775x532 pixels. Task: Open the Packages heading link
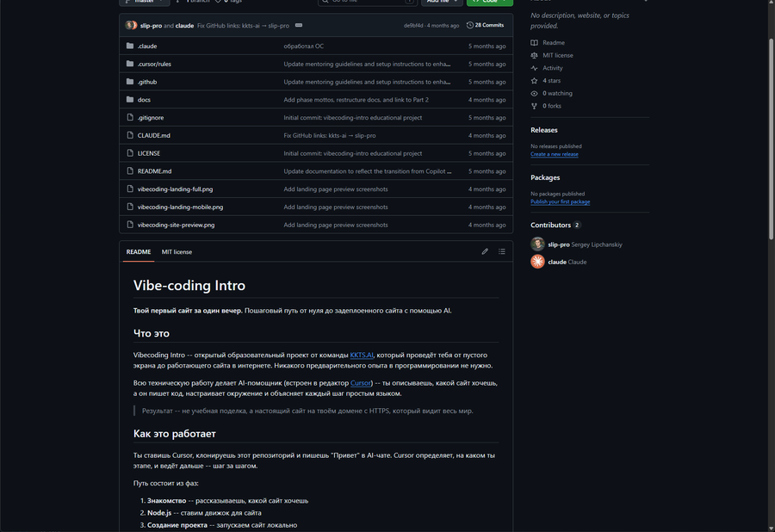[545, 177]
